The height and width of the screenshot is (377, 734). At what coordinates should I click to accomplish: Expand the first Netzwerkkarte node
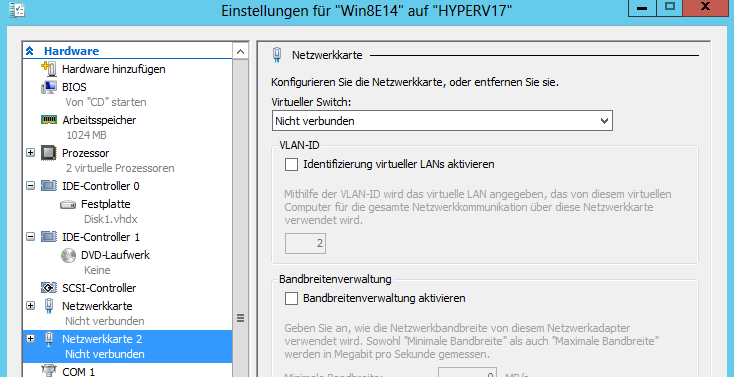click(x=30, y=306)
